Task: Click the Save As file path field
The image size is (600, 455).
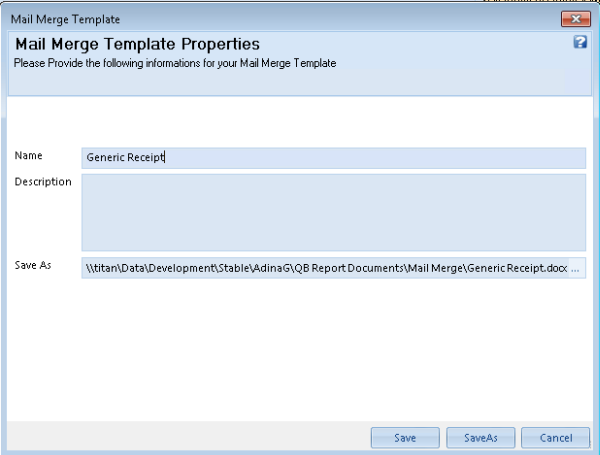Action: pos(325,268)
